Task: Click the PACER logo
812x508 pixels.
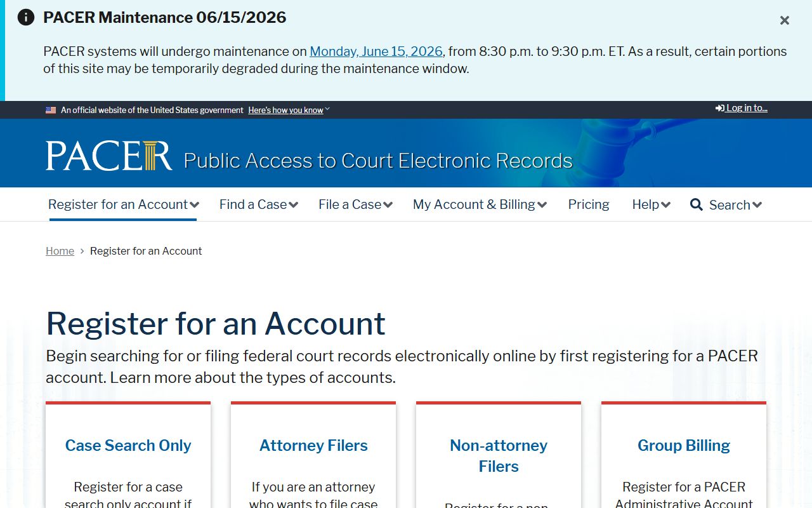Action: coord(109,156)
